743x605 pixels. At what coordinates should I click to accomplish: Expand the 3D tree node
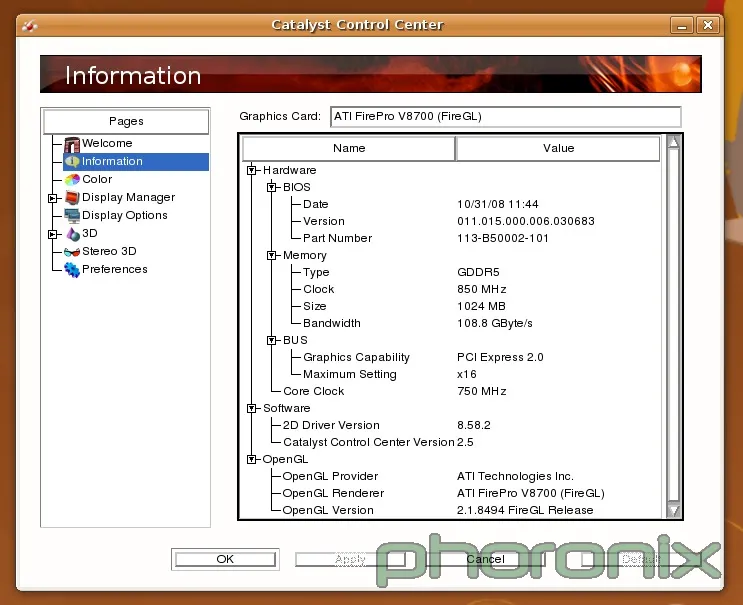click(x=53, y=234)
